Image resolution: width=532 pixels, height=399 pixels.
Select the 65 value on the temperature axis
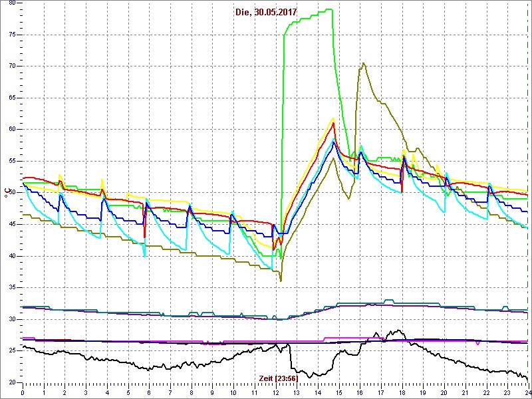13,98
